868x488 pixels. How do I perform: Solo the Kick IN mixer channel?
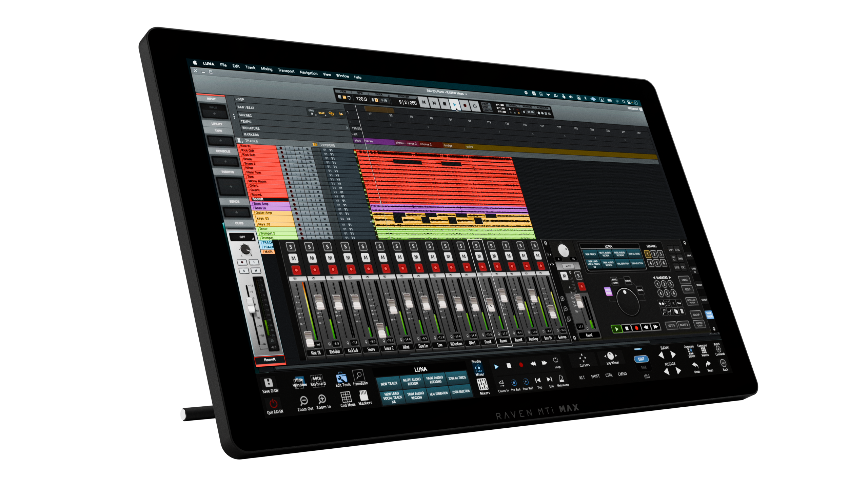(x=291, y=246)
